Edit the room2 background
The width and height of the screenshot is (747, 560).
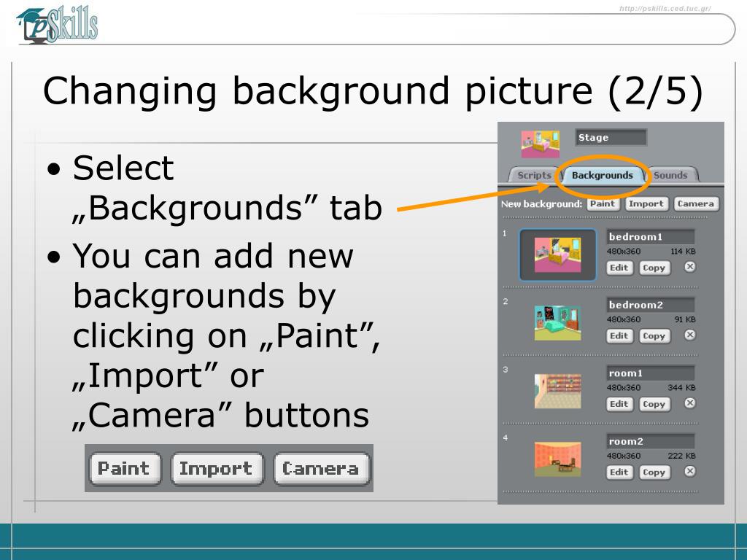[x=619, y=472]
